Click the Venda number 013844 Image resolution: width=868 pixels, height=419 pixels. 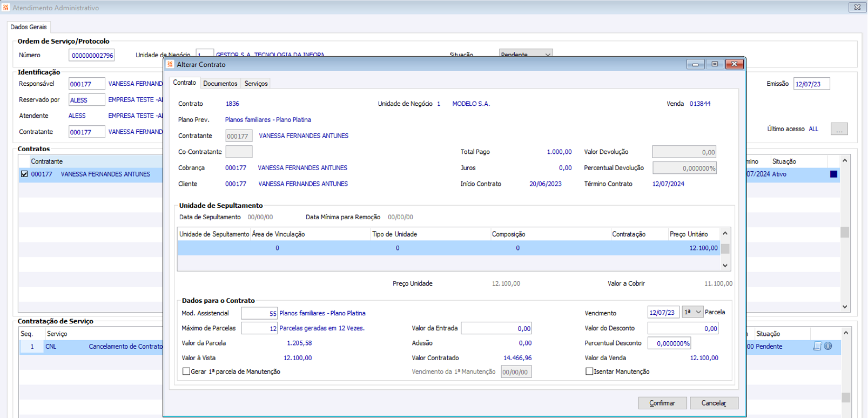pos(700,104)
